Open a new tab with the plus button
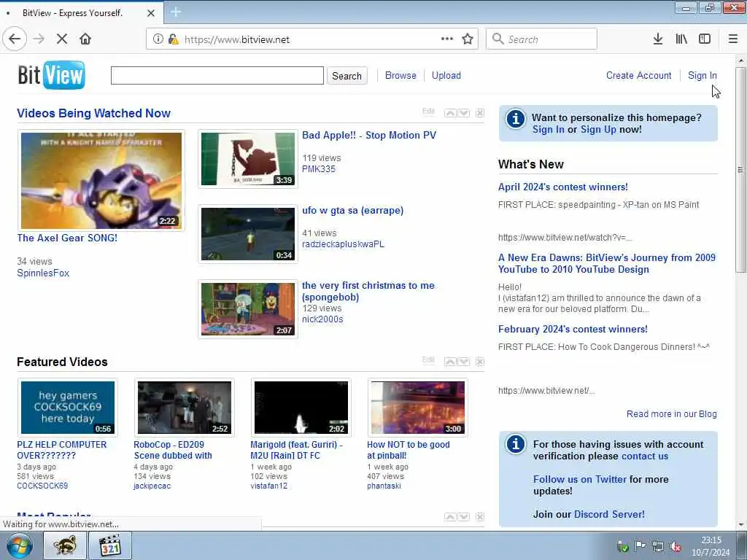 point(176,12)
